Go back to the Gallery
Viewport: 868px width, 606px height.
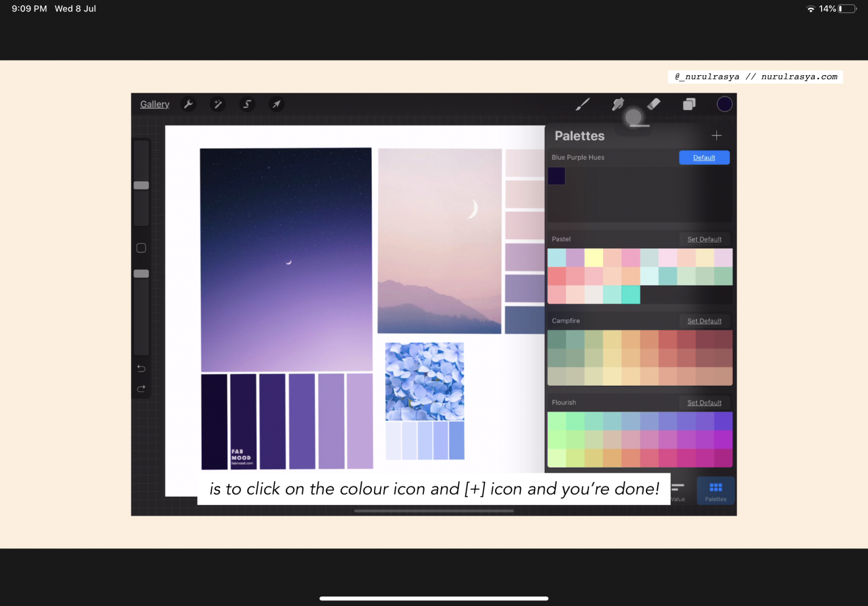154,104
